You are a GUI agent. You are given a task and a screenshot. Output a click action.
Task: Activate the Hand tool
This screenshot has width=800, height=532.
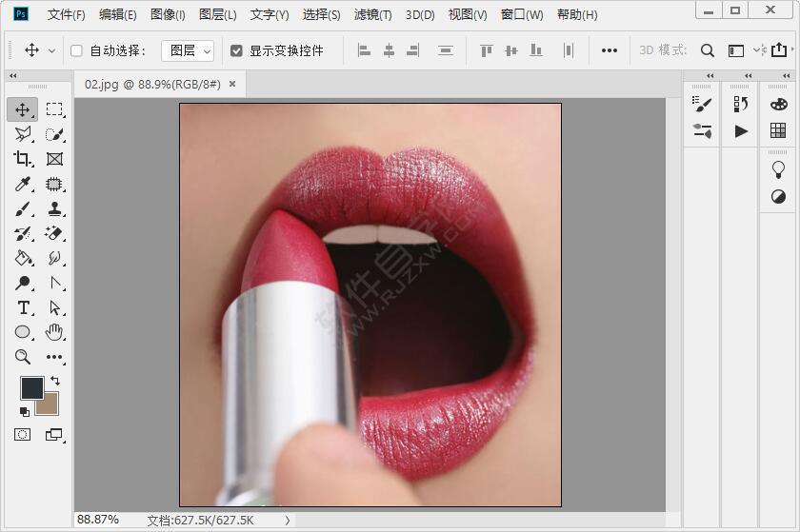coord(54,332)
